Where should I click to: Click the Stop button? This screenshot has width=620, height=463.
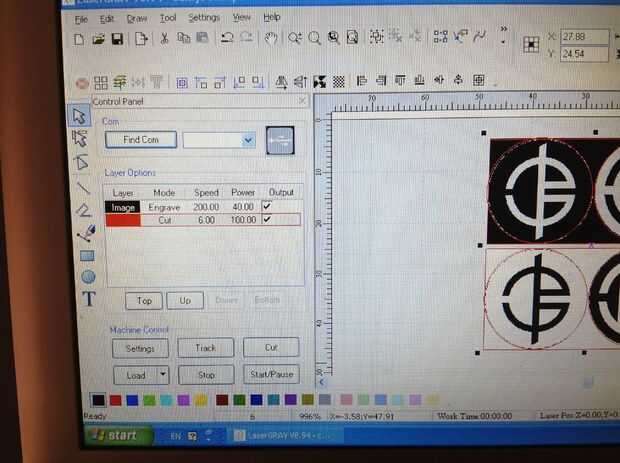click(x=206, y=375)
